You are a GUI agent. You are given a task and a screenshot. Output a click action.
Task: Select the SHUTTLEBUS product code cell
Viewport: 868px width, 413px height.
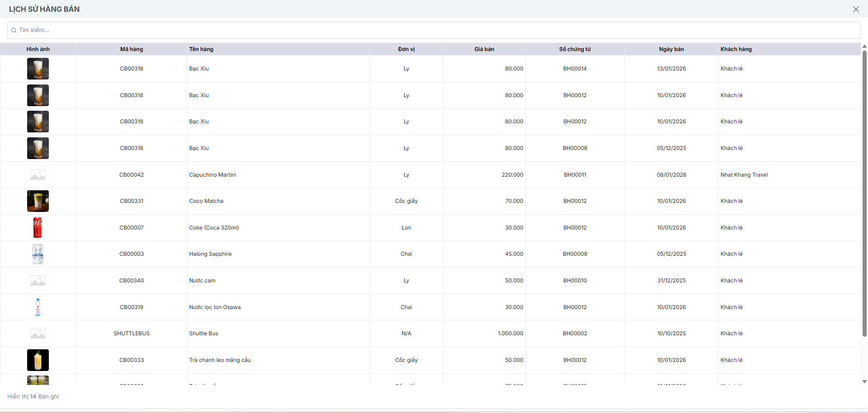(132, 333)
